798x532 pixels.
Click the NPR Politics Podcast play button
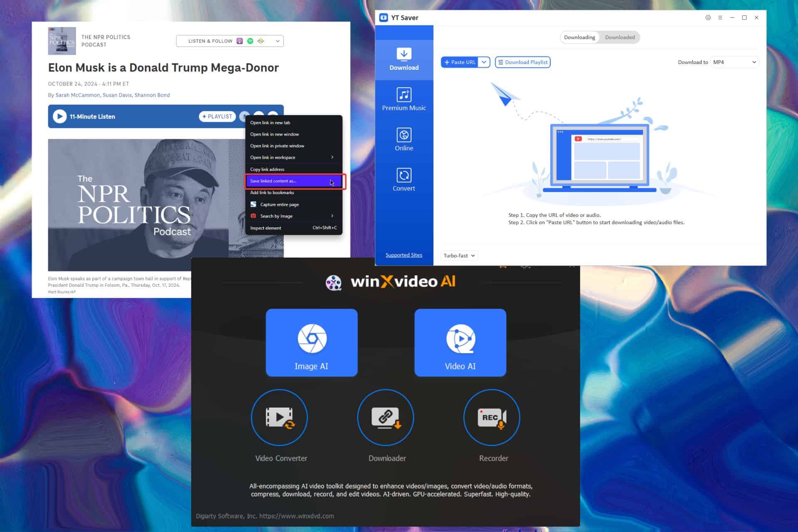(x=59, y=116)
